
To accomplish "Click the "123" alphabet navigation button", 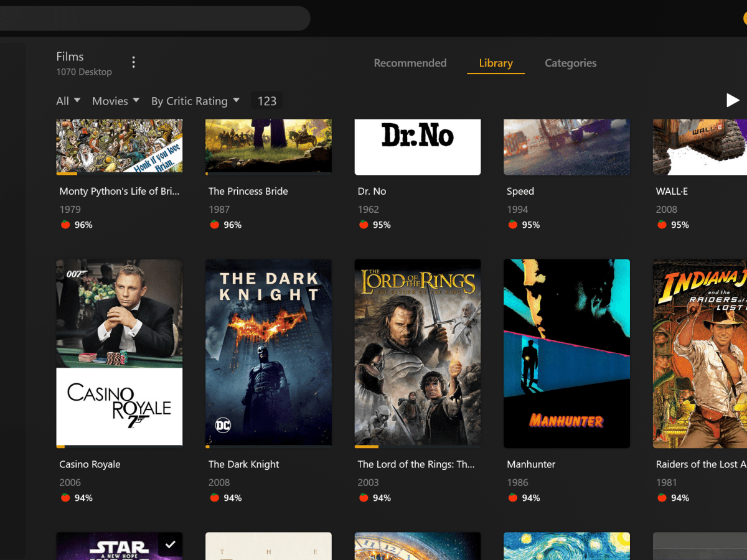I will (266, 100).
